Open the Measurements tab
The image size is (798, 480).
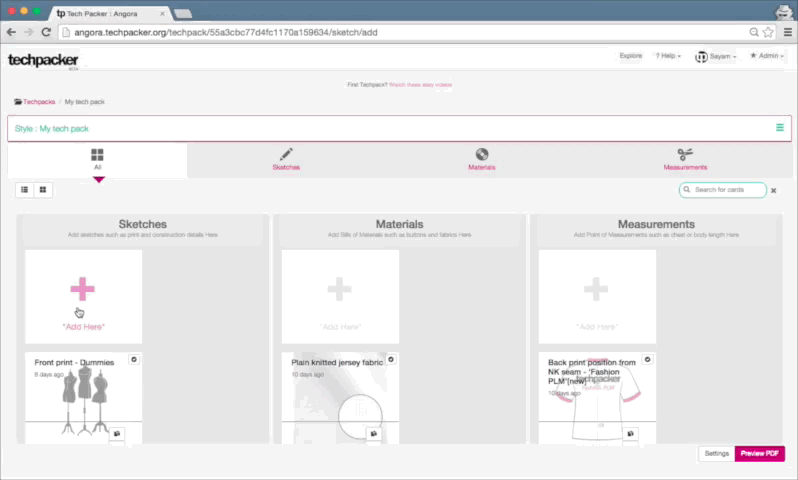[x=685, y=160]
